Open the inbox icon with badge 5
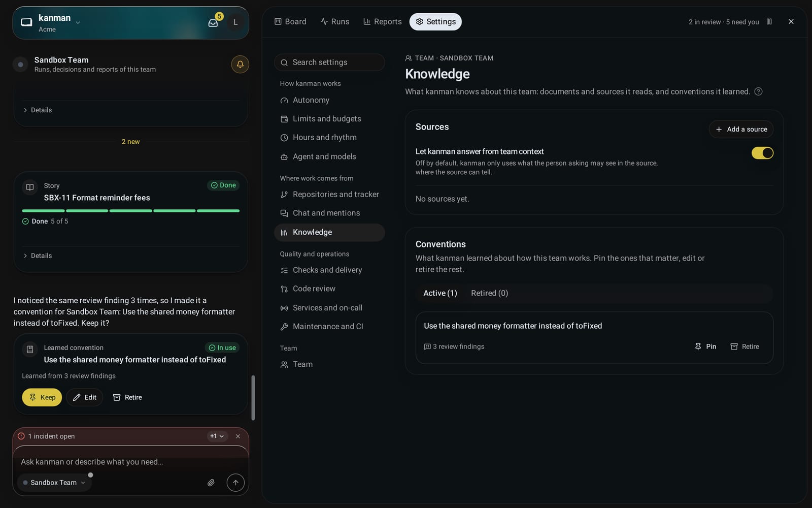This screenshot has height=508, width=812. coord(213,23)
